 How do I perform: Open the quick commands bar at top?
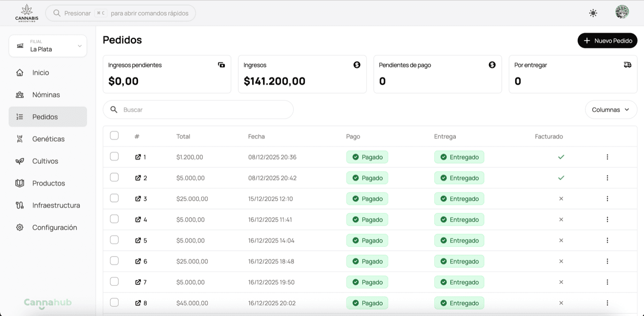[121, 13]
